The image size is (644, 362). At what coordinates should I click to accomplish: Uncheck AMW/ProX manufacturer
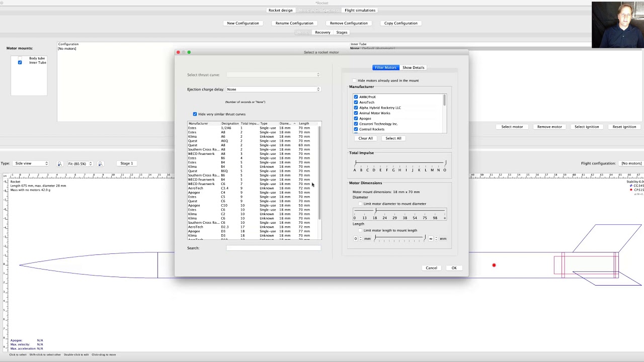coord(356,97)
